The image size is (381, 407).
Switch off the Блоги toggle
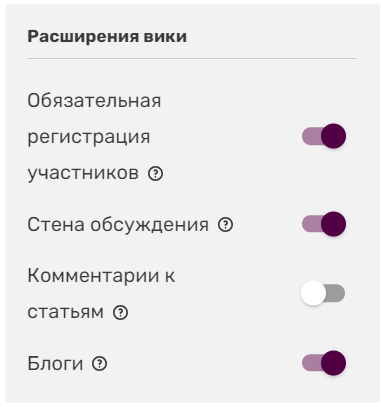(x=323, y=363)
